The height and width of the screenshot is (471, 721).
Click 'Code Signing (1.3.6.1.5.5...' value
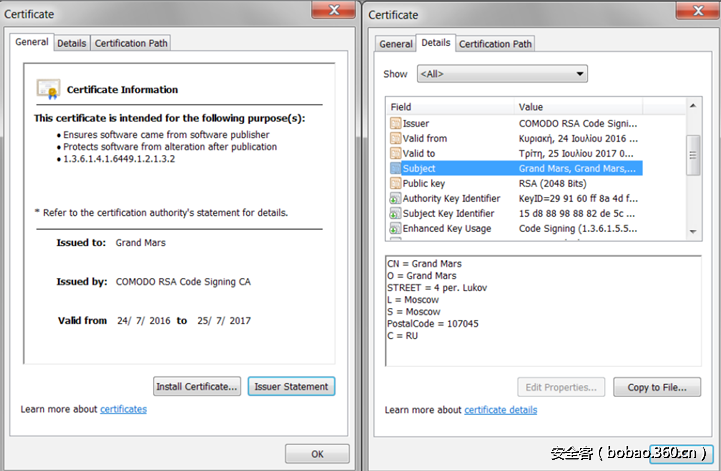point(578,229)
